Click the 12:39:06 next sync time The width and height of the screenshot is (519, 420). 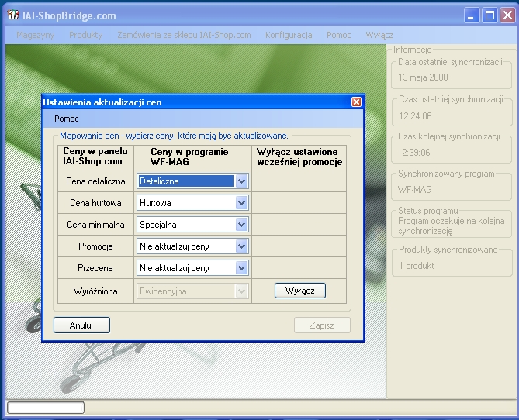413,153
